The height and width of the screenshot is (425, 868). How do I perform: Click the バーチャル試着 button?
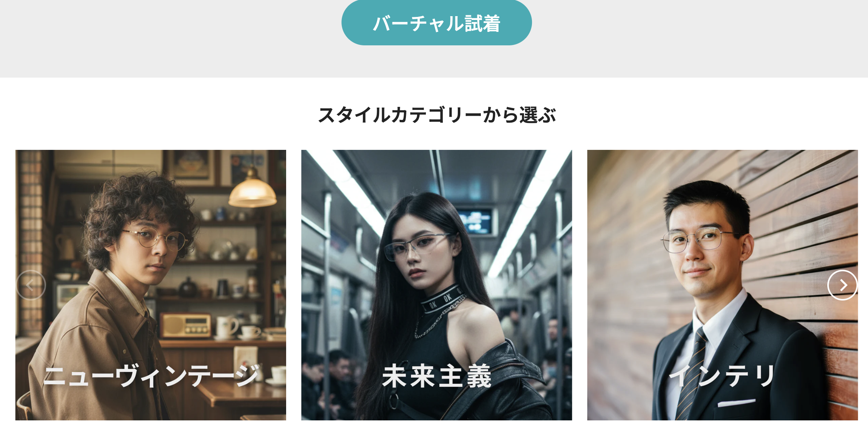click(x=436, y=23)
